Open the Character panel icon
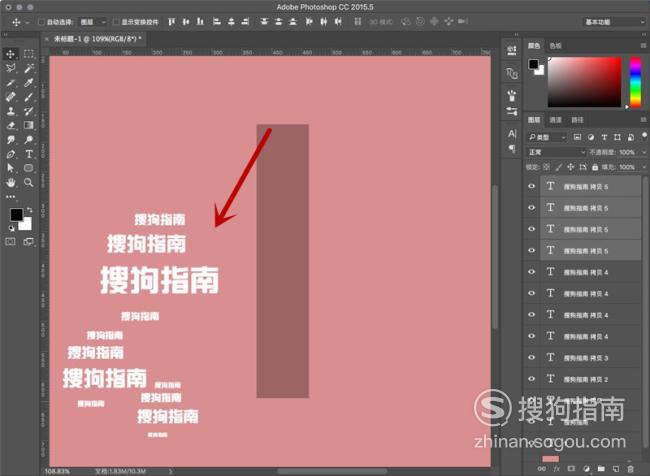Image resolution: width=650 pixels, height=476 pixels. 512,134
